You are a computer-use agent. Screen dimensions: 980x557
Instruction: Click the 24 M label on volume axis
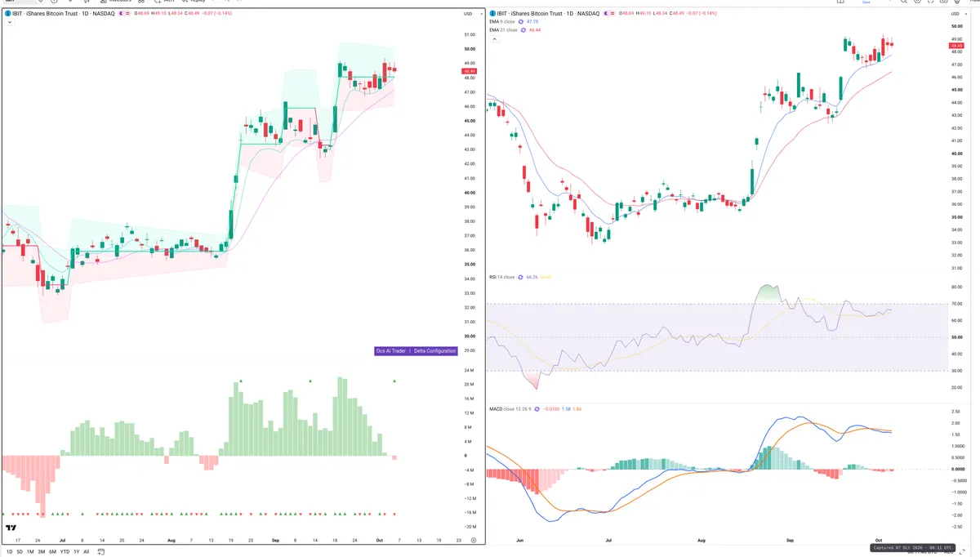pyautogui.click(x=470, y=371)
